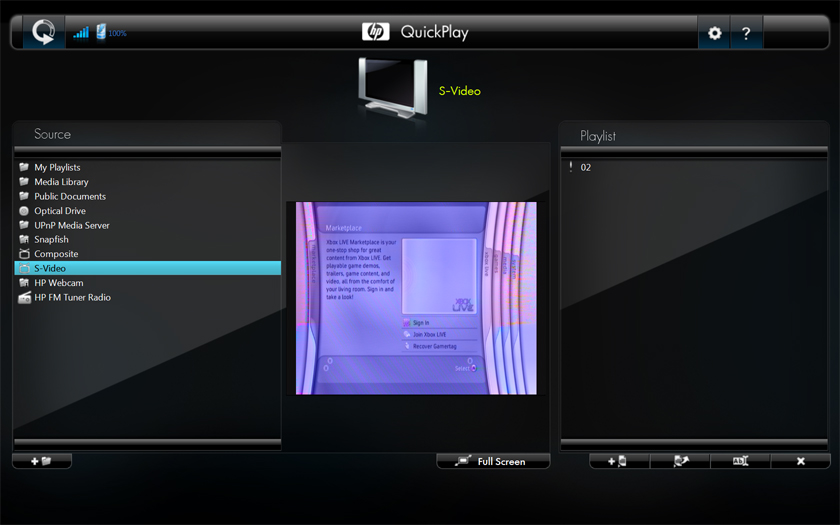The width and height of the screenshot is (840, 525).
Task: Delete playlist item with the X button
Action: tap(801, 461)
